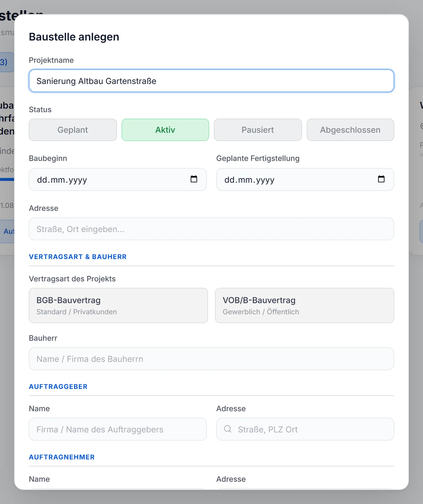Click the 'Baustelle anlegen' dialog title
The width and height of the screenshot is (423, 504).
point(74,37)
